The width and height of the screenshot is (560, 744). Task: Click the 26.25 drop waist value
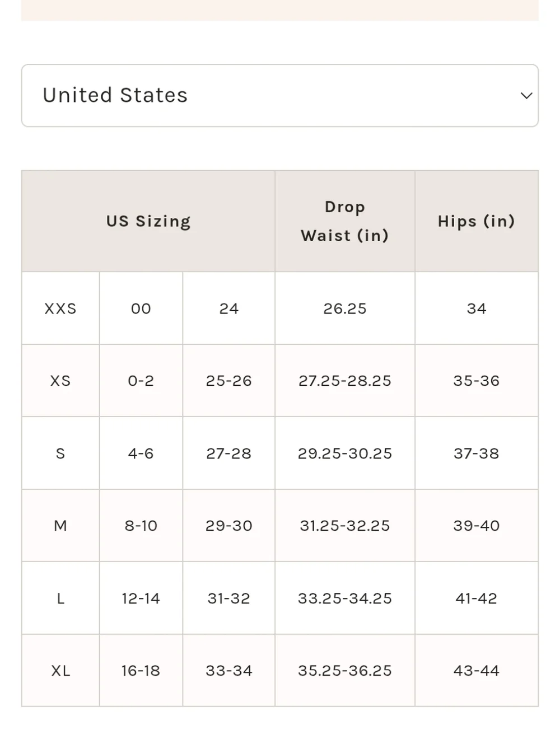point(344,308)
